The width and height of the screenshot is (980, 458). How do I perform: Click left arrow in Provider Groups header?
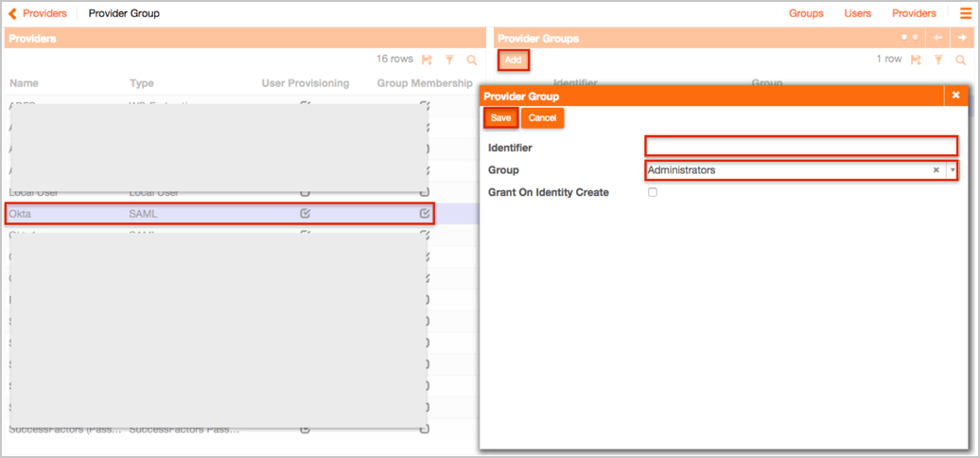(x=937, y=38)
